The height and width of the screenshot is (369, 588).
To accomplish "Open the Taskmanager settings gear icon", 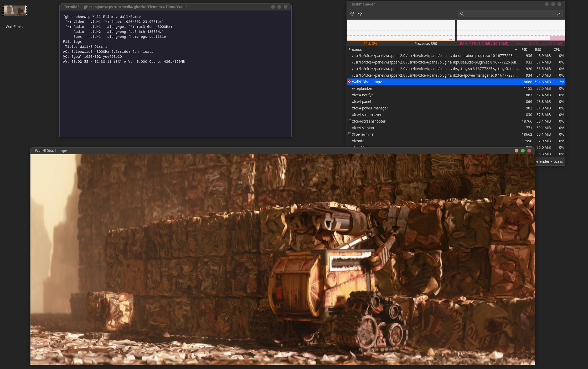I will point(352,14).
